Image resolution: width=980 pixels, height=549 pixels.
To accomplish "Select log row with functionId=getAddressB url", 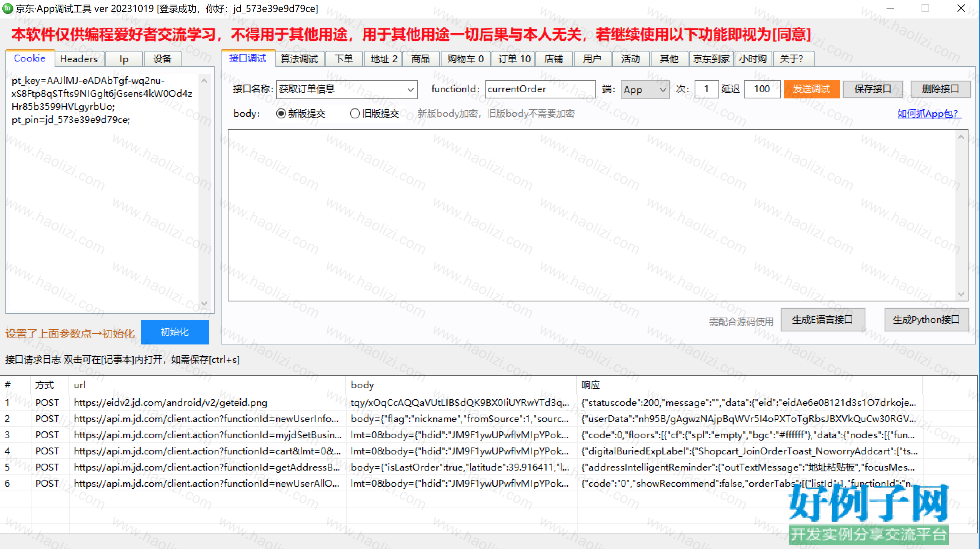I will [462, 467].
